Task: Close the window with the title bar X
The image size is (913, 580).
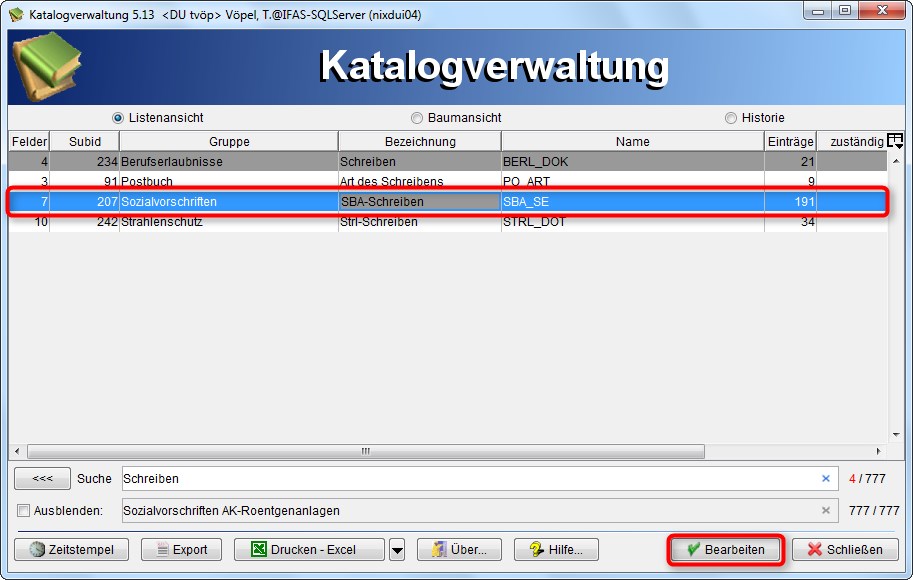Action: (x=882, y=11)
